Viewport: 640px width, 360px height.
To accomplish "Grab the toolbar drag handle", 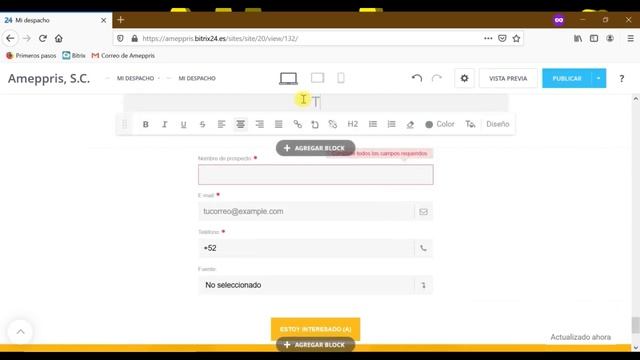I will tap(124, 124).
